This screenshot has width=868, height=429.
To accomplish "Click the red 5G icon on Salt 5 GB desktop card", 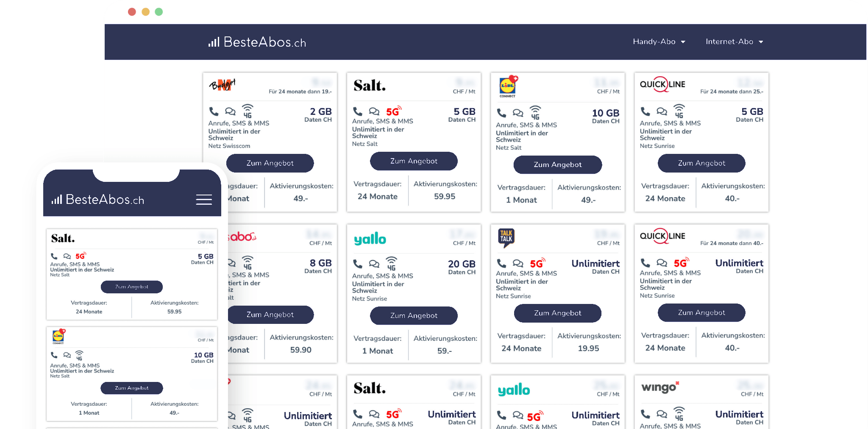I will click(393, 111).
